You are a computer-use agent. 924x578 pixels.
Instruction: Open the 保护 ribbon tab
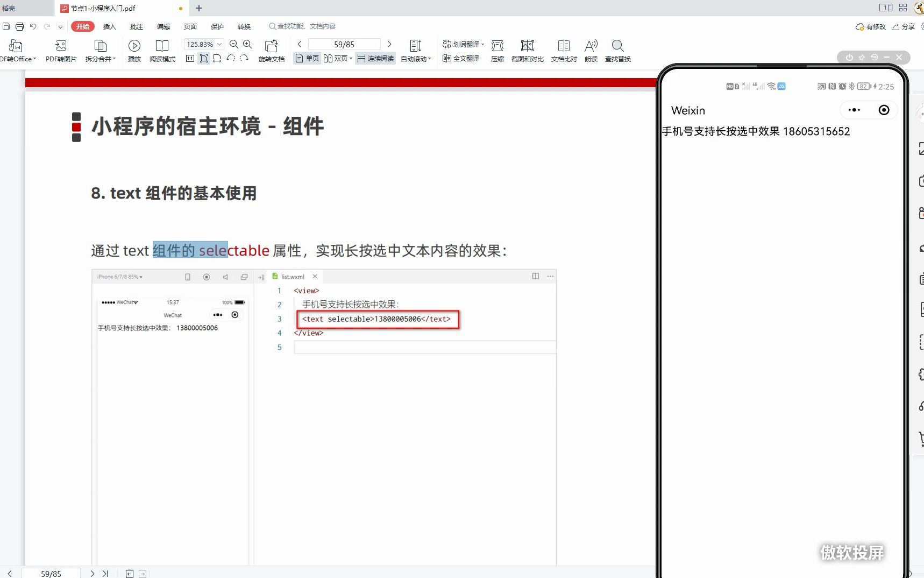click(x=217, y=26)
